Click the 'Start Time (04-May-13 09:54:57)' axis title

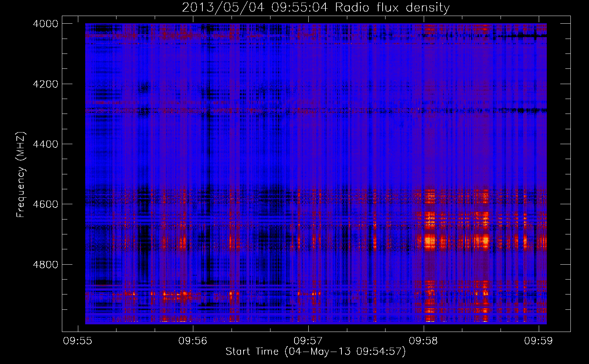coord(316,352)
